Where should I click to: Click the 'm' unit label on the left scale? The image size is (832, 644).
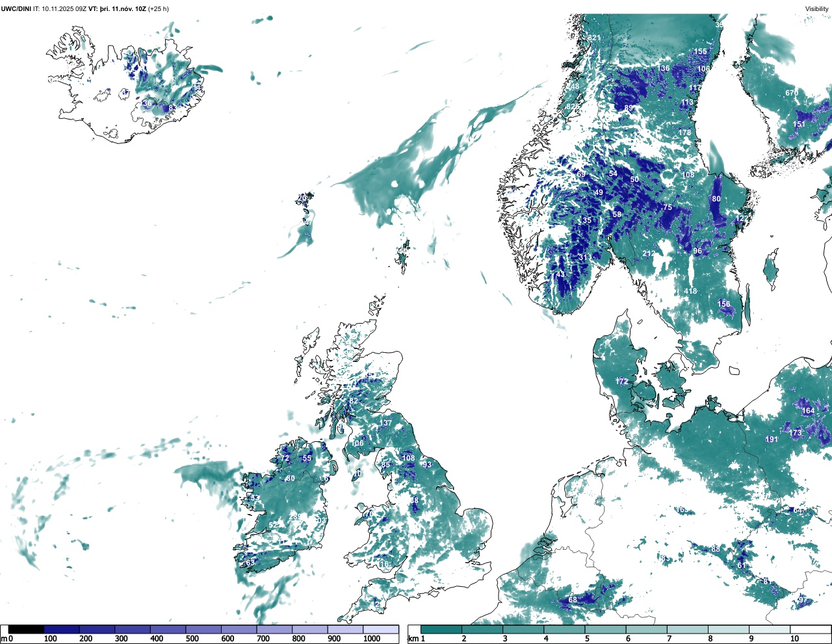(4, 639)
